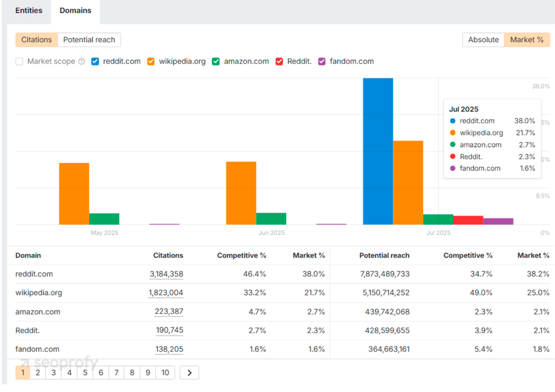Click the May 2025 axis label
Image resolution: width=555 pixels, height=392 pixels.
pos(105,233)
